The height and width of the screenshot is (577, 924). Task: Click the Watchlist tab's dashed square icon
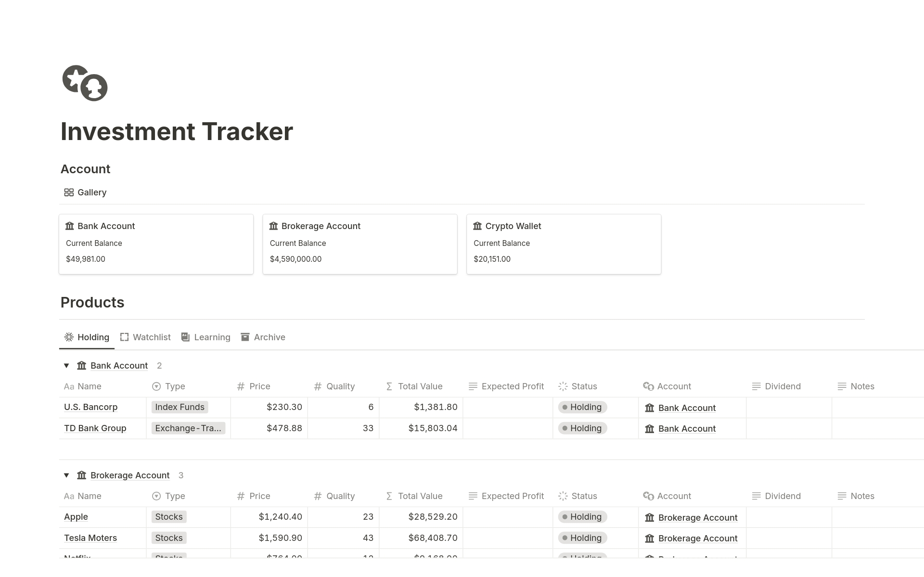(x=124, y=337)
